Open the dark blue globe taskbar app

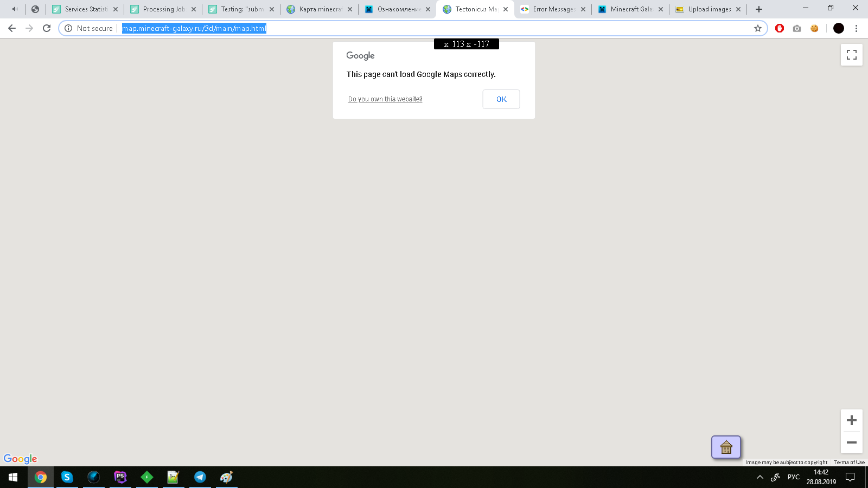pos(94,477)
